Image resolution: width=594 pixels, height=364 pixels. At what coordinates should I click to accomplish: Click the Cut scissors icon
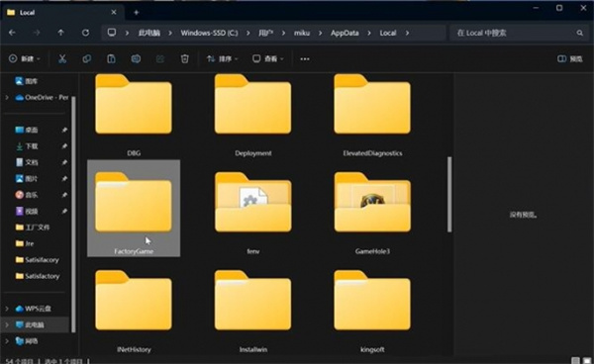[x=62, y=58]
